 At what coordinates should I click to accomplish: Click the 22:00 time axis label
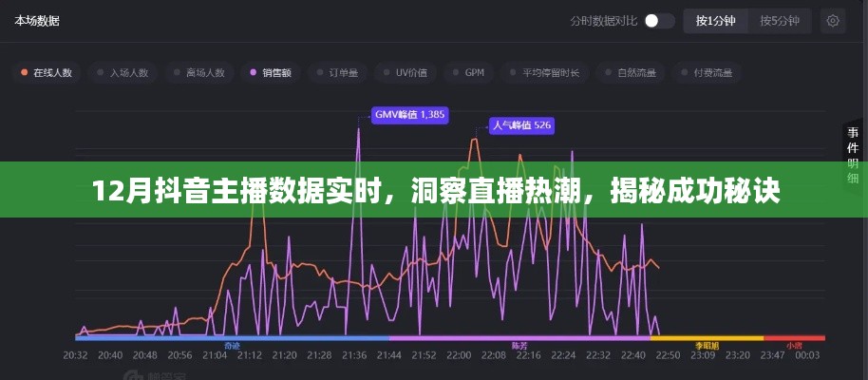(459, 355)
